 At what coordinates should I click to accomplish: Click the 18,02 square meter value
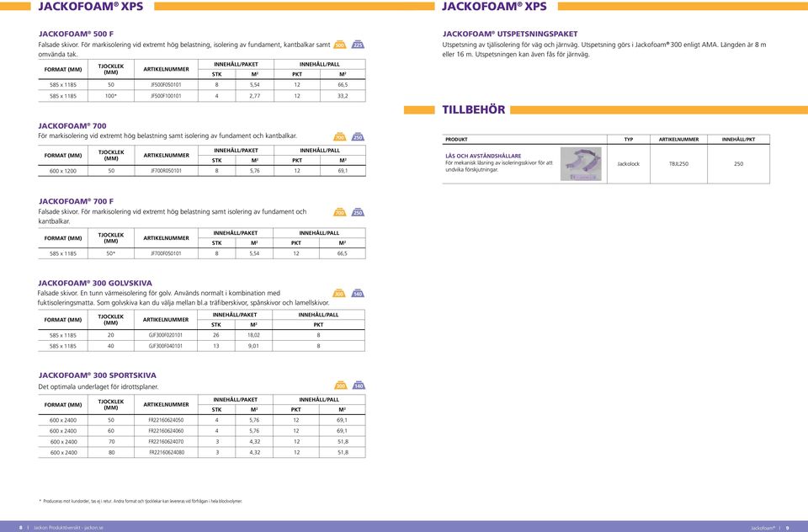click(253, 335)
